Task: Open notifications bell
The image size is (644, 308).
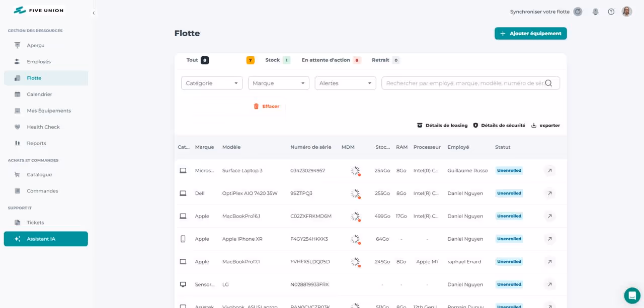Action: 596,12
